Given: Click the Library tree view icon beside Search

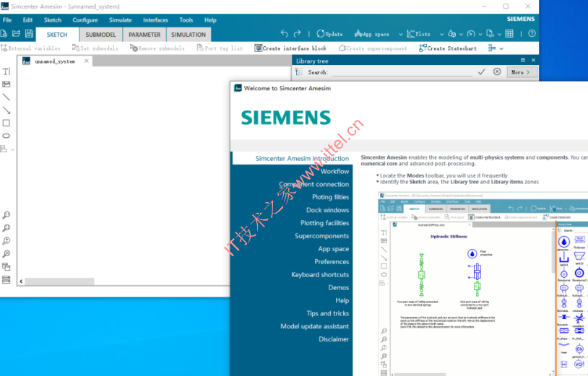Looking at the screenshot, I should tap(299, 72).
